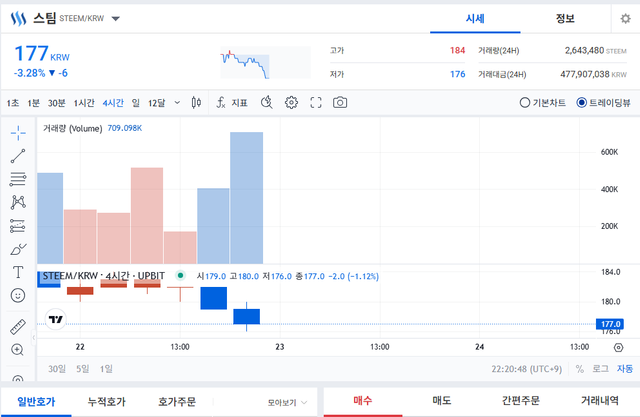This screenshot has width=640, height=417.
Task: Select the 매도 sell tab
Action: (442, 401)
